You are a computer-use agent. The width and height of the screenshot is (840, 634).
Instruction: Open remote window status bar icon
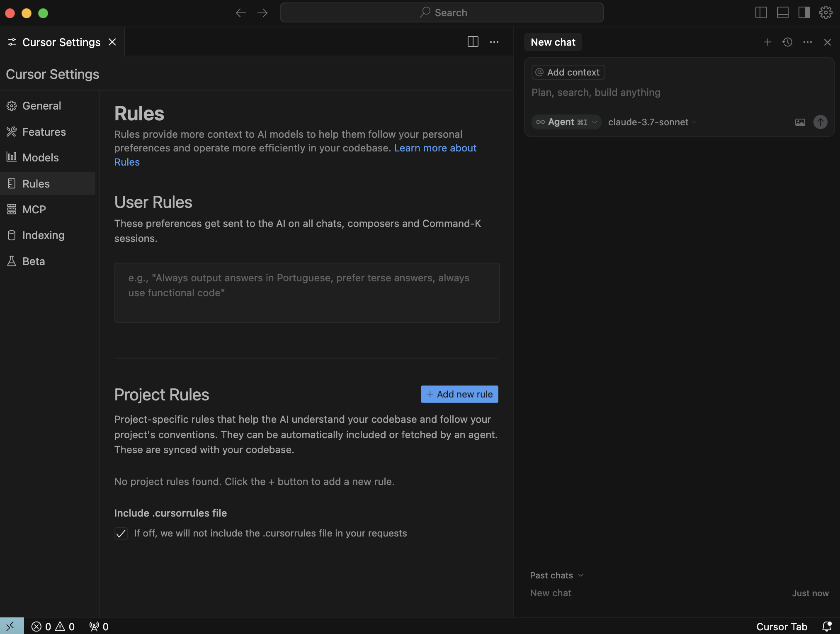12,626
